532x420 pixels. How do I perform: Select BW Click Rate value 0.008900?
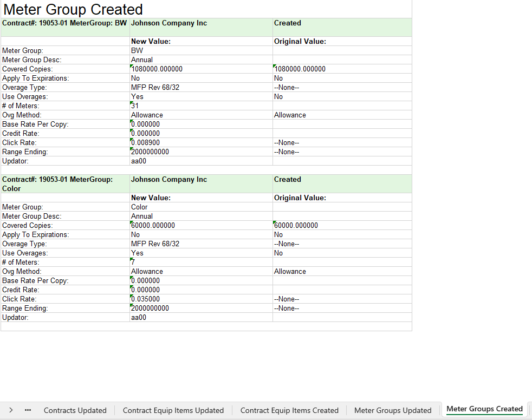point(201,142)
